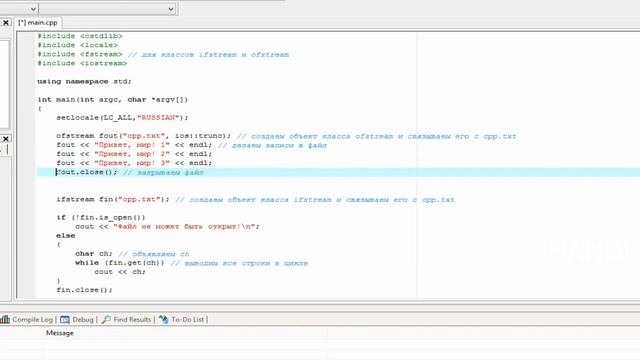
Task: Click the fout line writing "Привет, мир! 3"
Action: (134, 163)
